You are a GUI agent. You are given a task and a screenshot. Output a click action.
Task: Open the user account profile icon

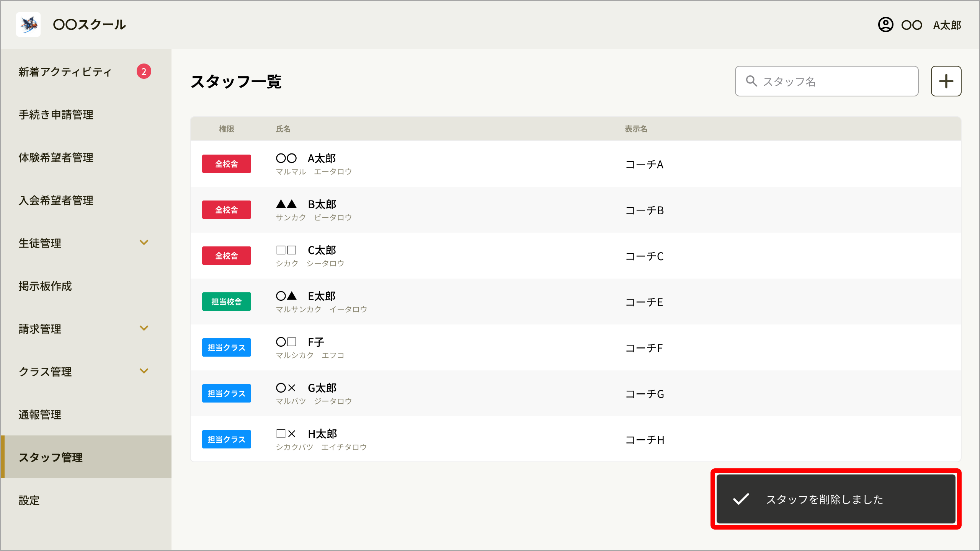coord(885,25)
